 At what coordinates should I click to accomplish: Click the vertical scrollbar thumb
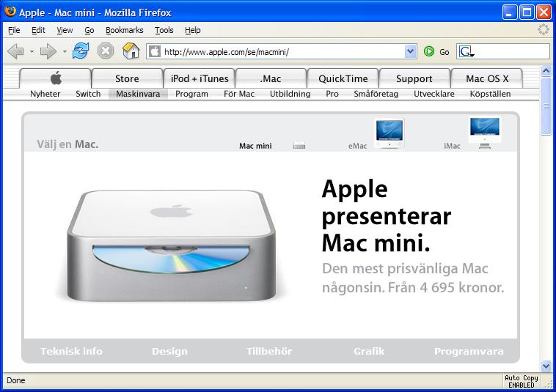[x=546, y=106]
